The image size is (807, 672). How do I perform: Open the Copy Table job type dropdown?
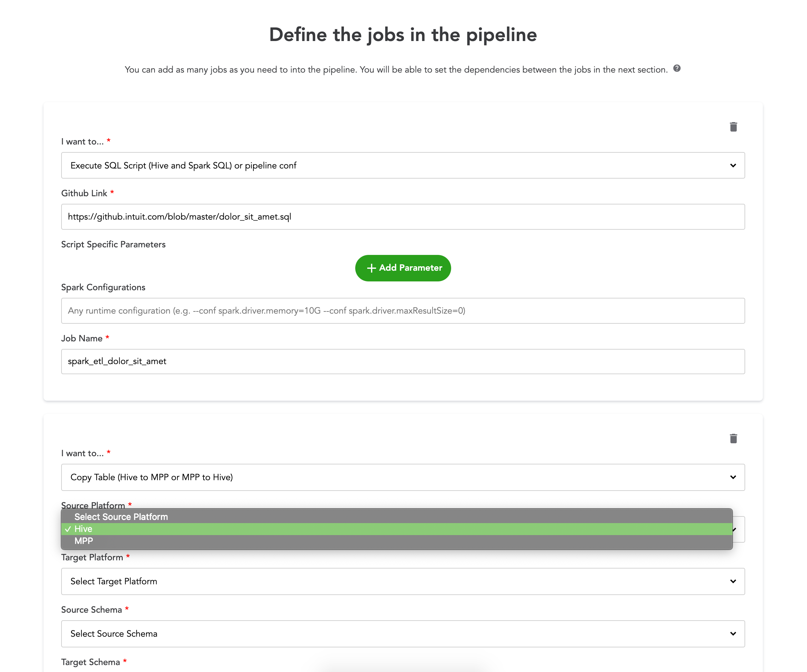403,477
